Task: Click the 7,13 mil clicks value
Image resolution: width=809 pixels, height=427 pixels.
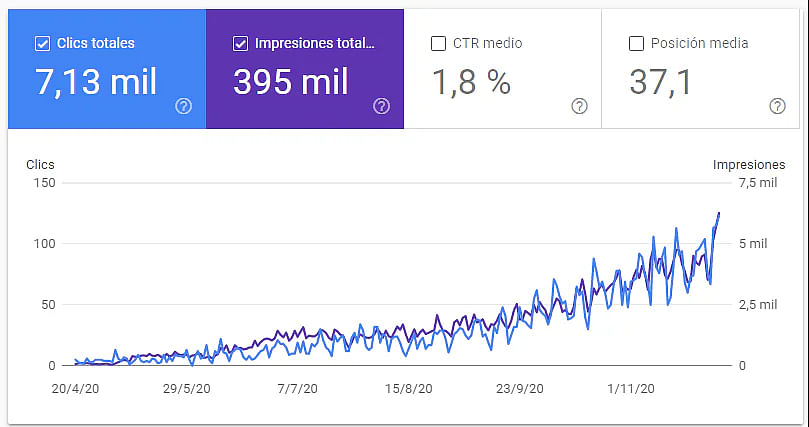Action: click(x=96, y=82)
